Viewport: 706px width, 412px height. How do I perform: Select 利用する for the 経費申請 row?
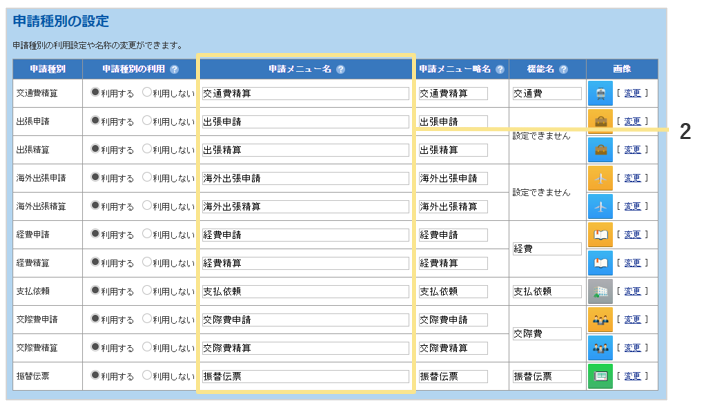tap(95, 234)
